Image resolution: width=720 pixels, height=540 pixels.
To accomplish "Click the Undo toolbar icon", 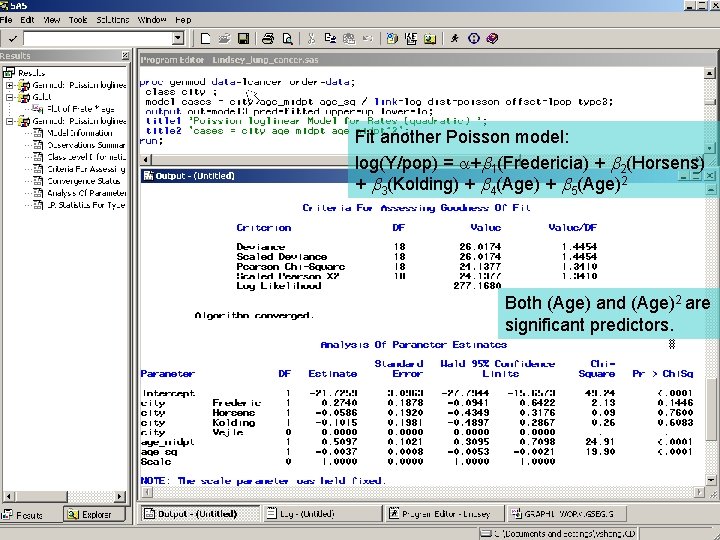I will coord(367,39).
